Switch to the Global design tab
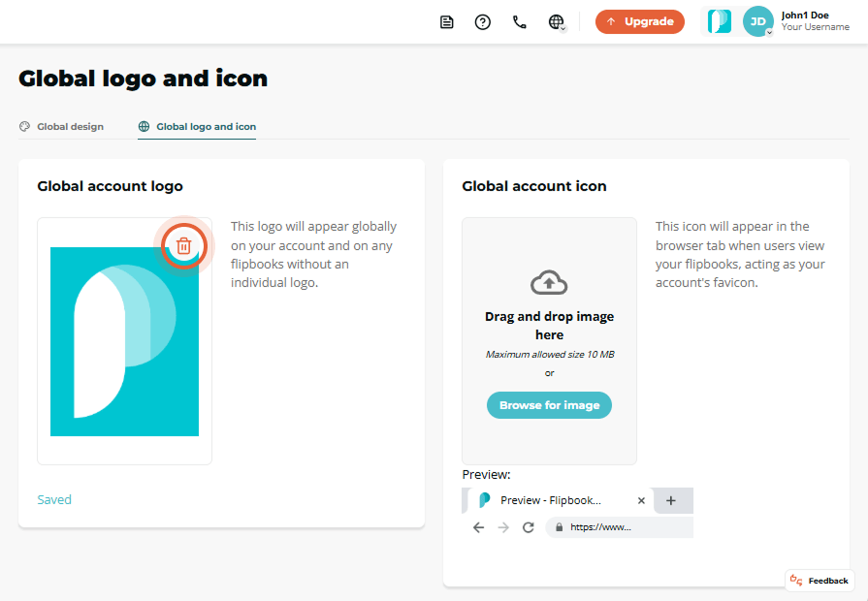 [x=61, y=127]
